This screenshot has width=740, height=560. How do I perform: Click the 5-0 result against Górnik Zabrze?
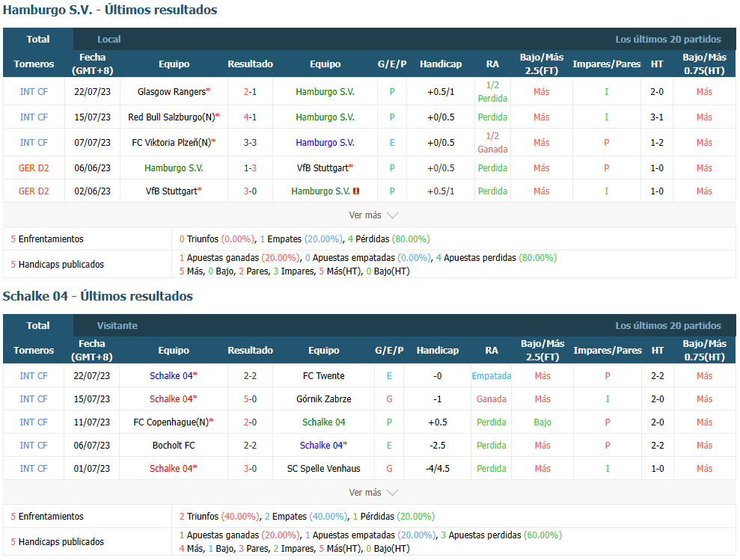[250, 399]
